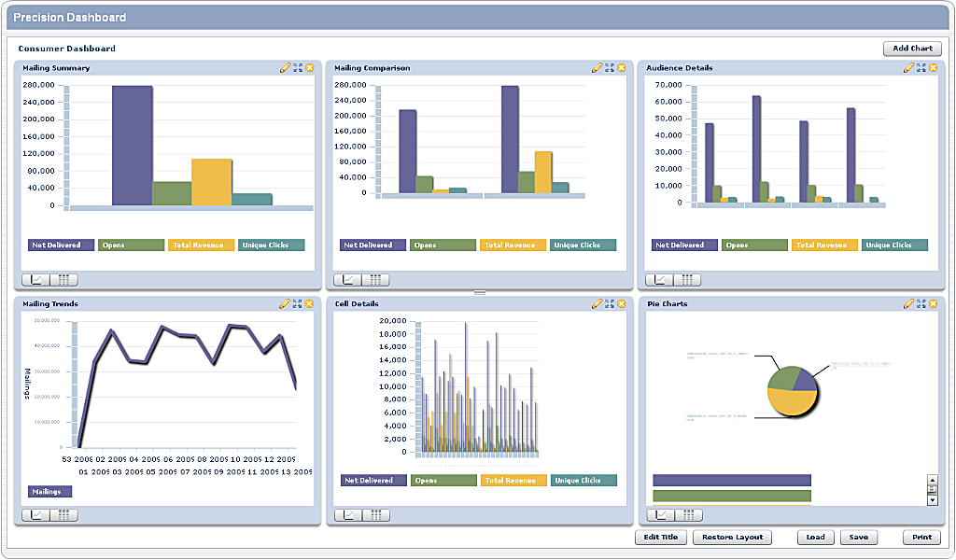Screen dimensions: 956x560
Task: Maximize the Cell Details panel
Action: point(609,304)
